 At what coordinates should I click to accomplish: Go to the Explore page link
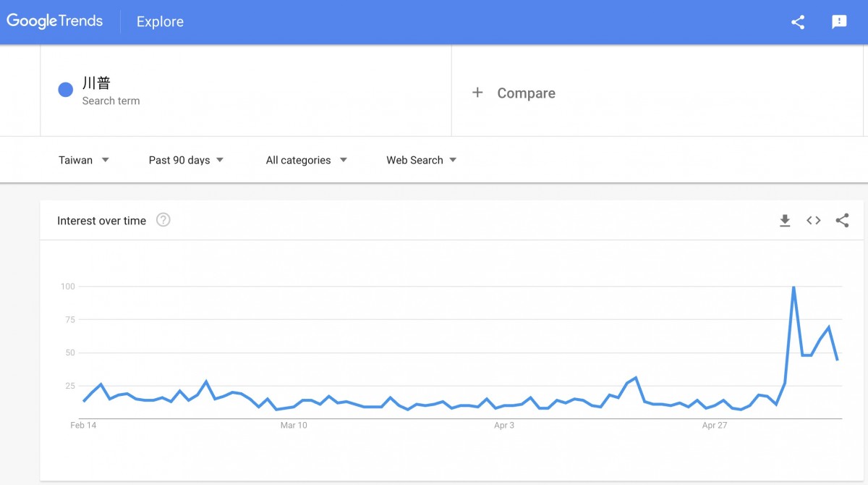[160, 22]
